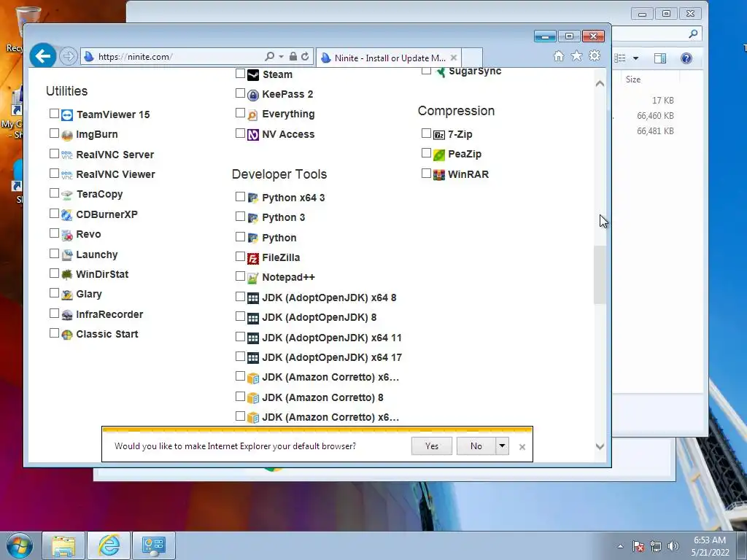The width and height of the screenshot is (747, 560).
Task: Check the WinRAR checkbox
Action: [426, 173]
